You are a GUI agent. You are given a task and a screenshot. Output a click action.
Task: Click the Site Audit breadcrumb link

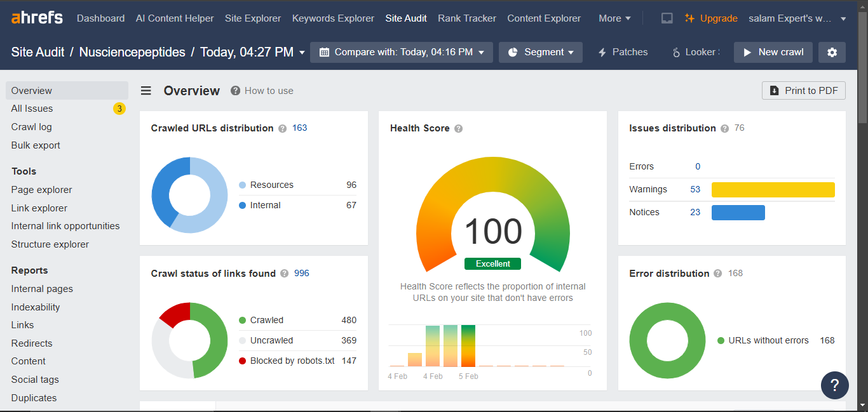pos(37,52)
